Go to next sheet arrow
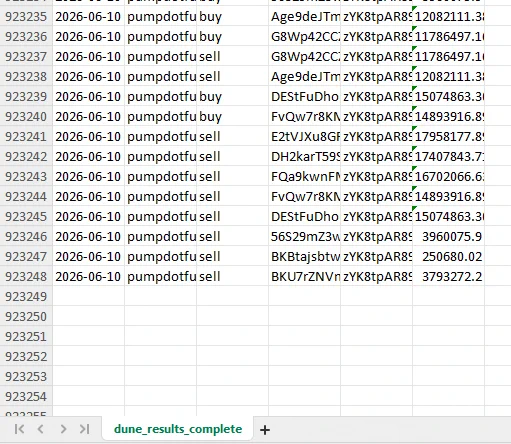Viewport: 511px width, 444px height. (x=63, y=429)
